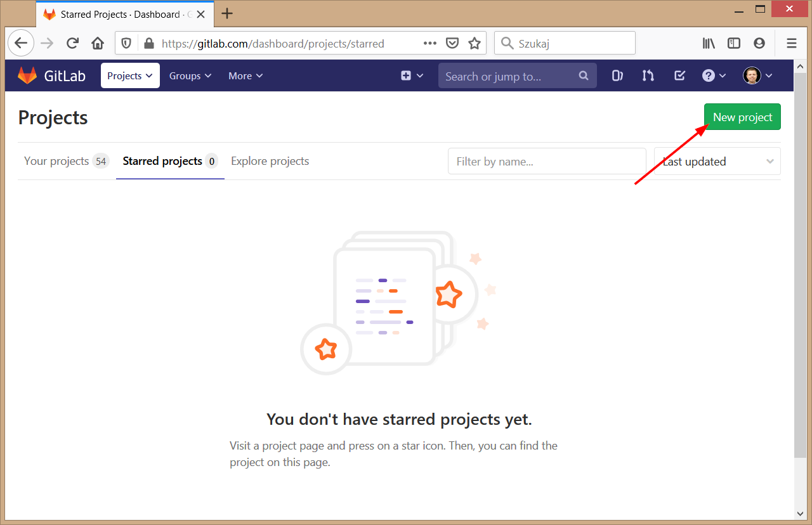812x525 pixels.
Task: Open the Firefox hamburger menu
Action: [791, 43]
